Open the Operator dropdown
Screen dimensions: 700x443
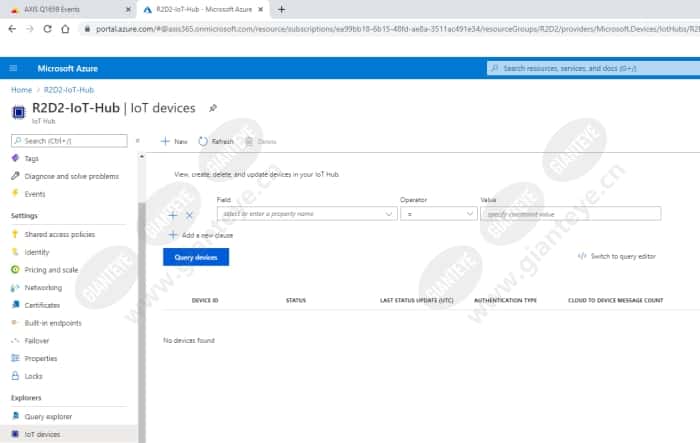(x=438, y=214)
